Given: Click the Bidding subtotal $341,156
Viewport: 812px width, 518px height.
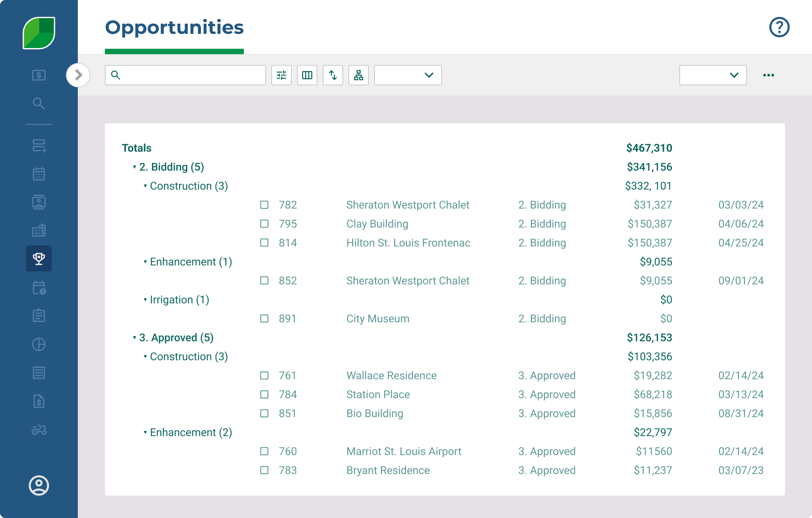Looking at the screenshot, I should coord(649,167).
